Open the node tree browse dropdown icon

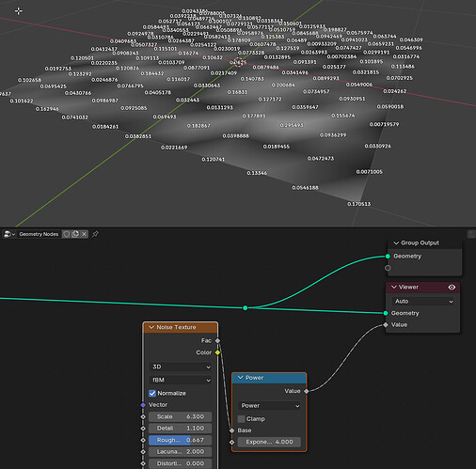(9, 234)
